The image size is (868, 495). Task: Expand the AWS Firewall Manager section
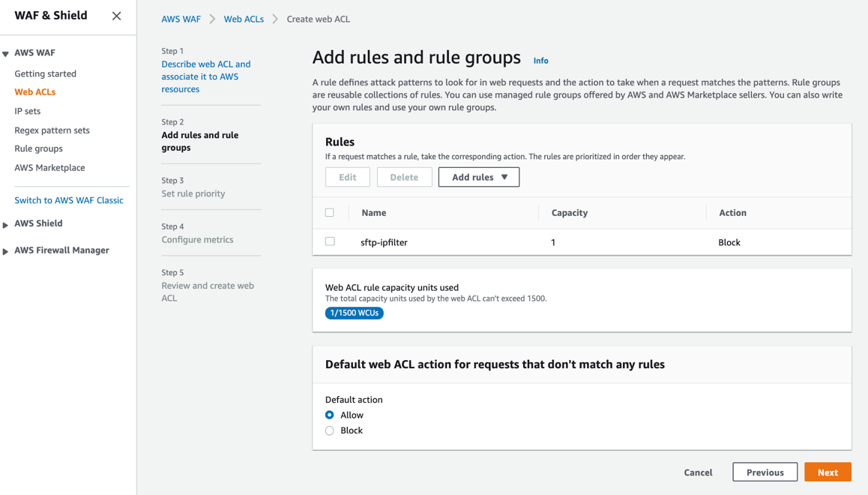[7, 250]
